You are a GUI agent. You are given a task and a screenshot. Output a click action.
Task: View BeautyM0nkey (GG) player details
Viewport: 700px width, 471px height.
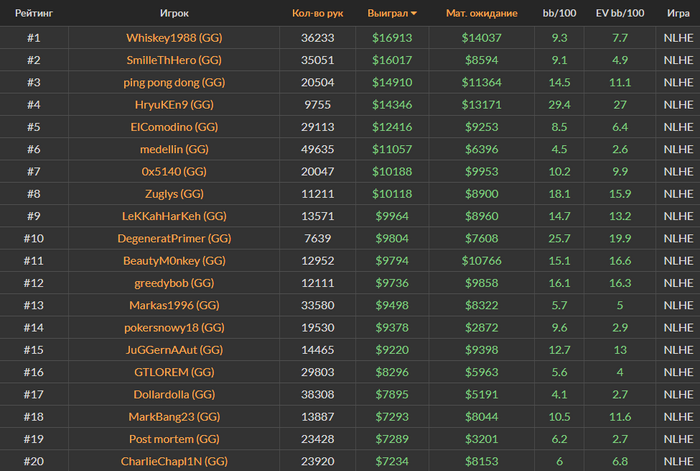point(174,261)
